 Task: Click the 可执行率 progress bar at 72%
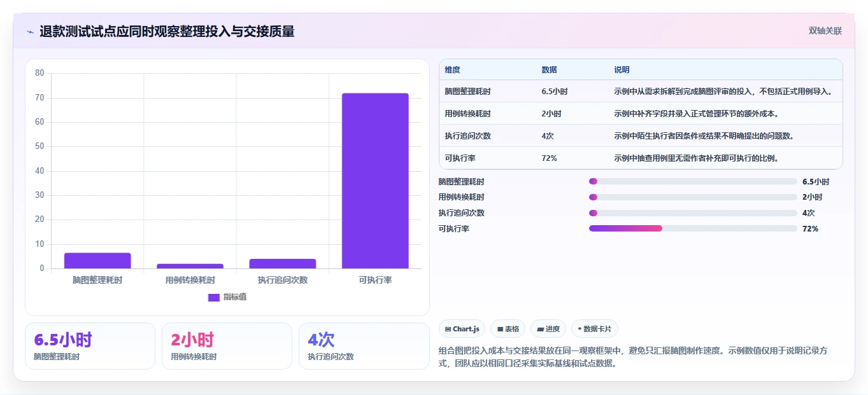click(x=693, y=228)
